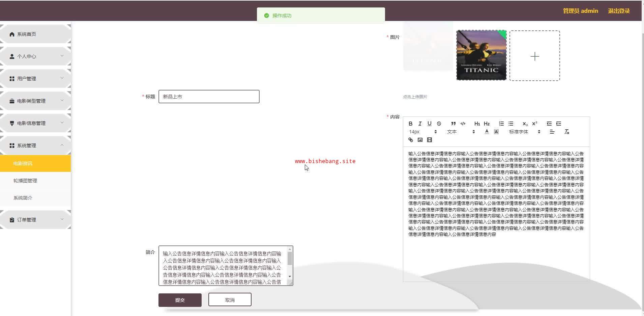Click the add image upload box
This screenshot has height=316, width=644.
pos(535,56)
